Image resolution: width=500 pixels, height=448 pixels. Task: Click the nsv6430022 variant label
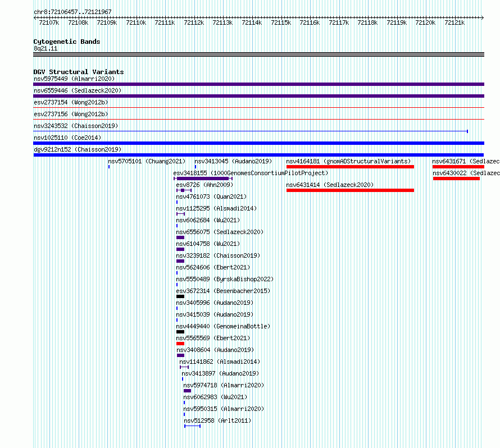click(x=466, y=173)
